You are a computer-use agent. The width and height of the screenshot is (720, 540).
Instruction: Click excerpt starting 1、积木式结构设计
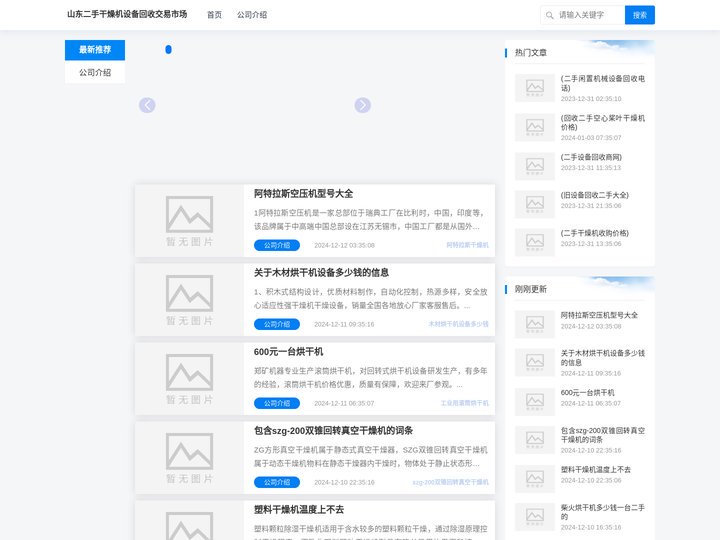click(371, 298)
